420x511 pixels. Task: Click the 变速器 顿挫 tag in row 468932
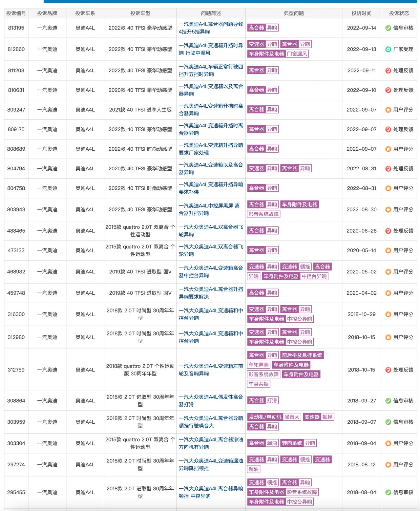click(x=296, y=267)
